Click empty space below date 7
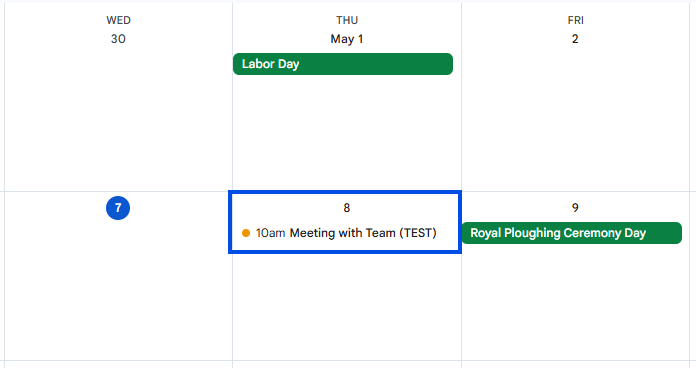Viewport: 696px width, 368px height. click(118, 291)
